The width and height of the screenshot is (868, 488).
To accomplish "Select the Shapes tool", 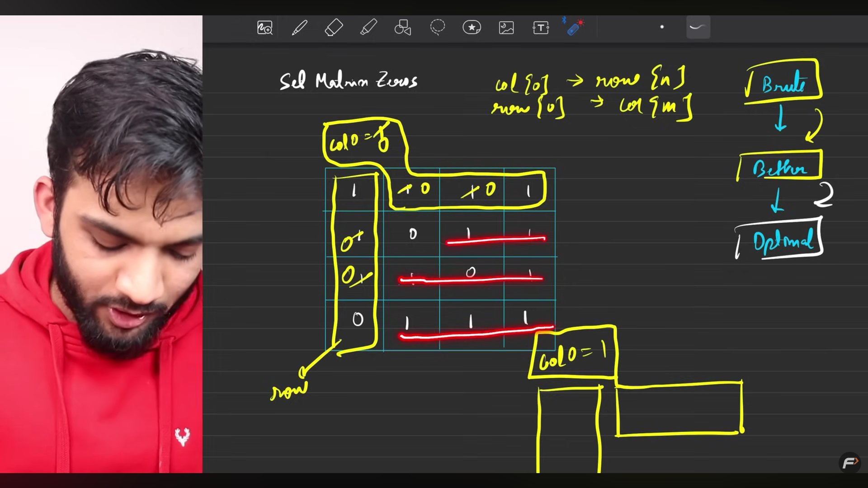I will pos(402,28).
